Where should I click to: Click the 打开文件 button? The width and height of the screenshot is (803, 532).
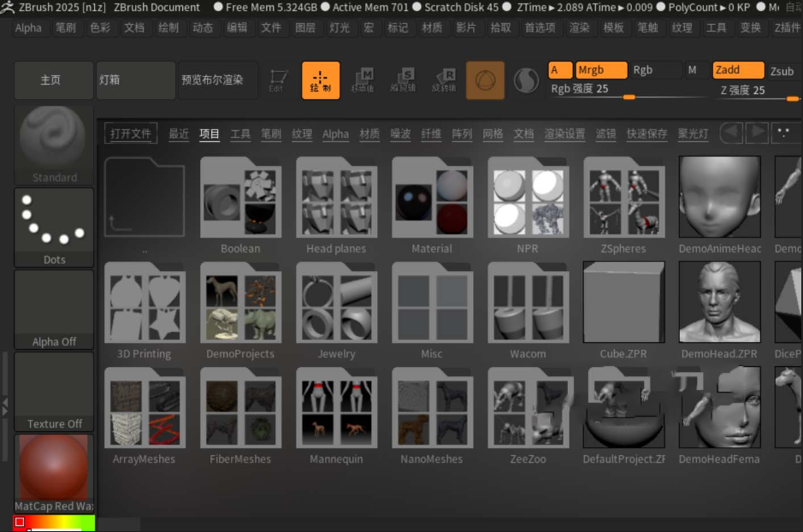(x=131, y=133)
